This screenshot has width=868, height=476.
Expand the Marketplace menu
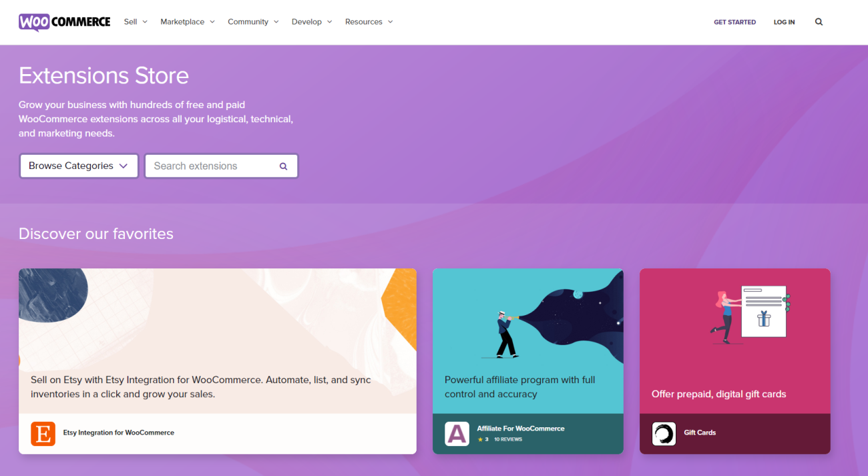pos(188,22)
